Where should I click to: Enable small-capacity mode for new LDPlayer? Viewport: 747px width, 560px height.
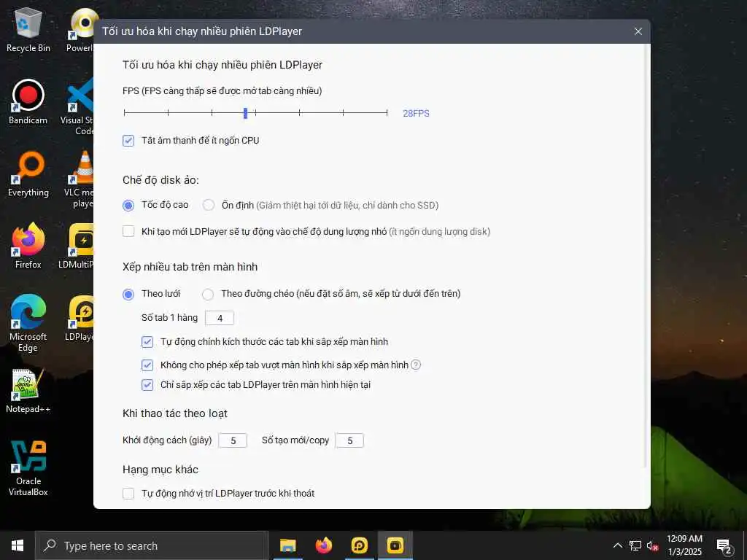(x=128, y=231)
